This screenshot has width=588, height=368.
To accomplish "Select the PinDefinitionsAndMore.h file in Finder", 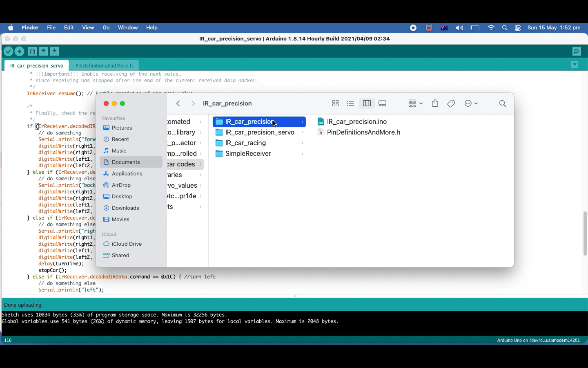I will click(x=359, y=132).
